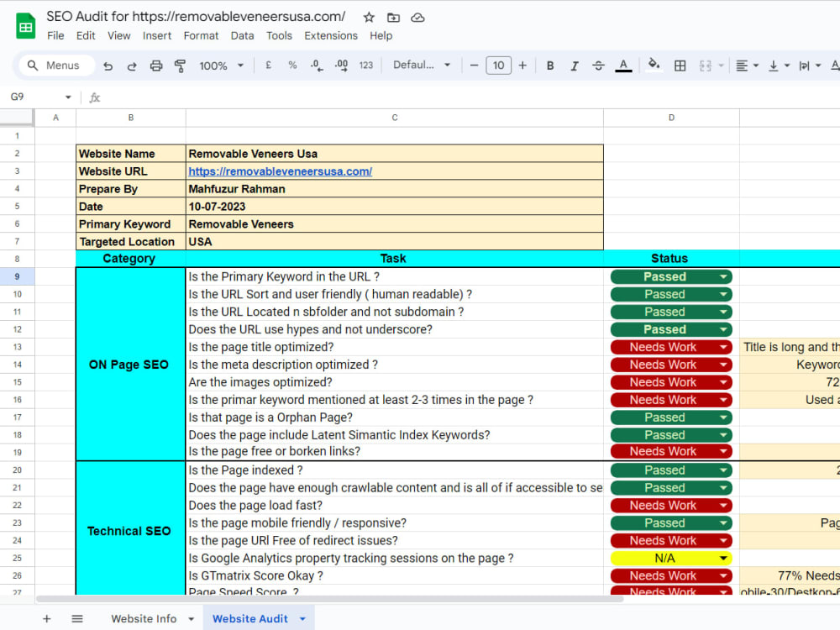Click the document title text
The image size is (840, 630).
196,16
